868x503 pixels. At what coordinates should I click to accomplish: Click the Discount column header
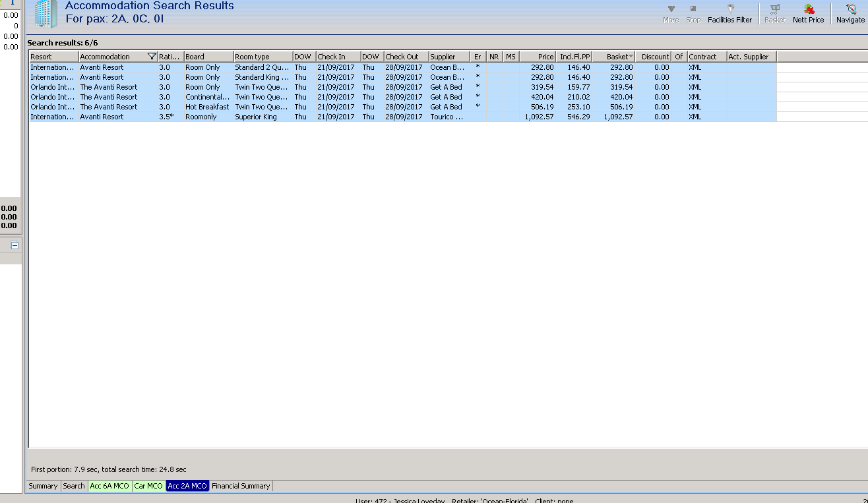(654, 57)
